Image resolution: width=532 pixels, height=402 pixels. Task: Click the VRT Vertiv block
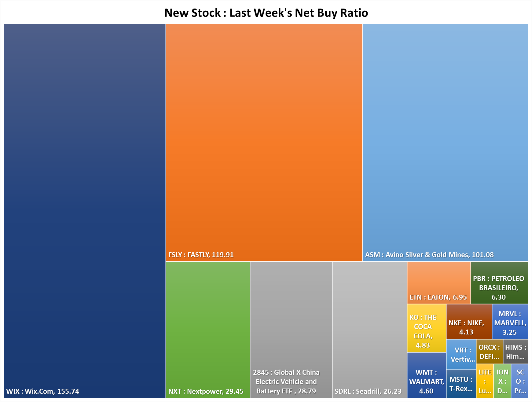[x=461, y=354]
